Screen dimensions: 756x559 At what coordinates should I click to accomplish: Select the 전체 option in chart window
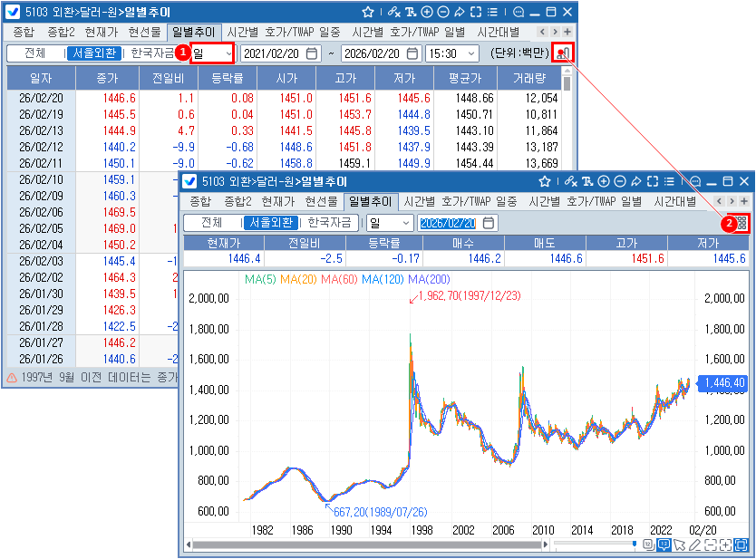212,223
